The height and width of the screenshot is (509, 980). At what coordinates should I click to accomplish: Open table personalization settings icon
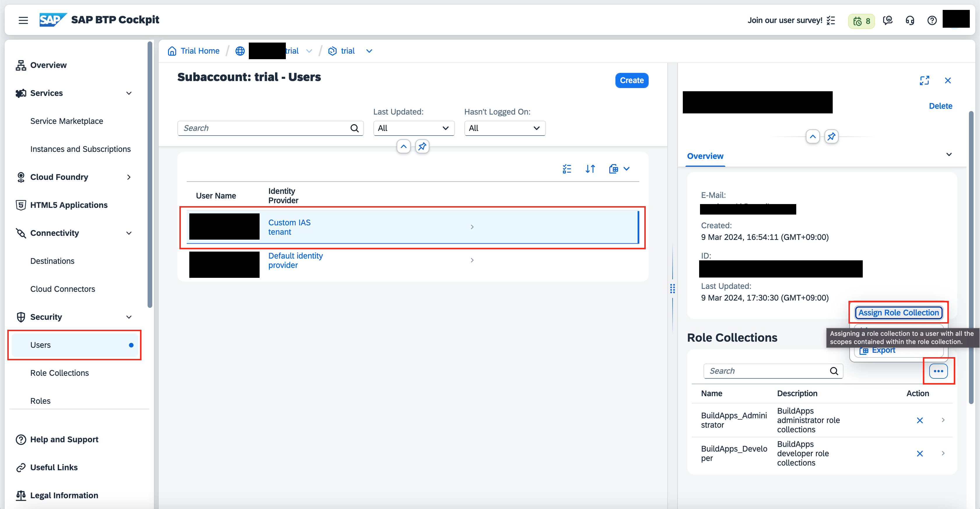(x=567, y=169)
